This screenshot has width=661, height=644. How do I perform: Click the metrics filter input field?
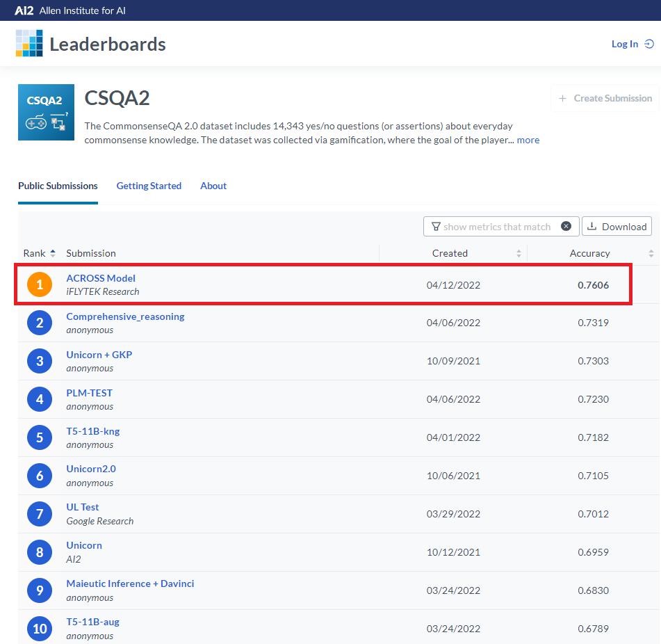[501, 227]
